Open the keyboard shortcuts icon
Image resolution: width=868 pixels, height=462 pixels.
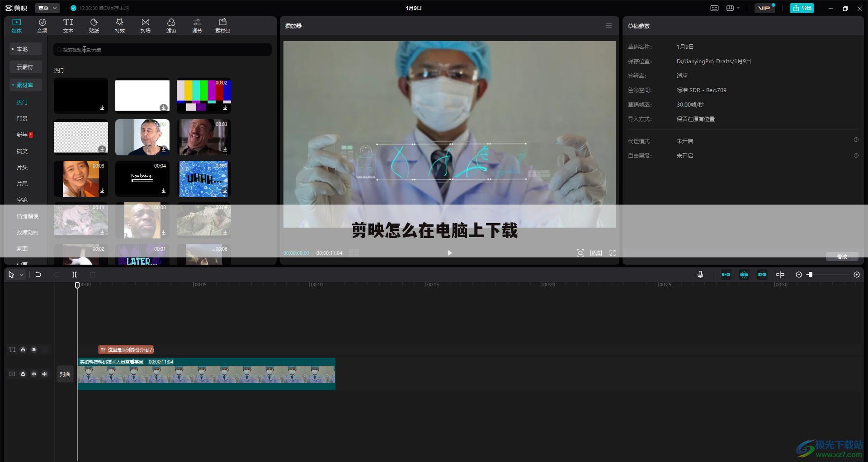tap(714, 8)
